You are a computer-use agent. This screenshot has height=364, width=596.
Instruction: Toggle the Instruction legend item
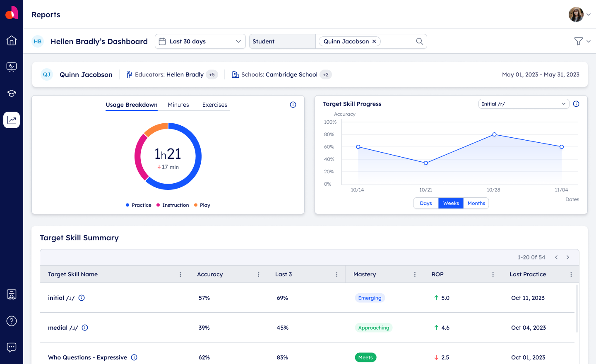pyautogui.click(x=173, y=205)
